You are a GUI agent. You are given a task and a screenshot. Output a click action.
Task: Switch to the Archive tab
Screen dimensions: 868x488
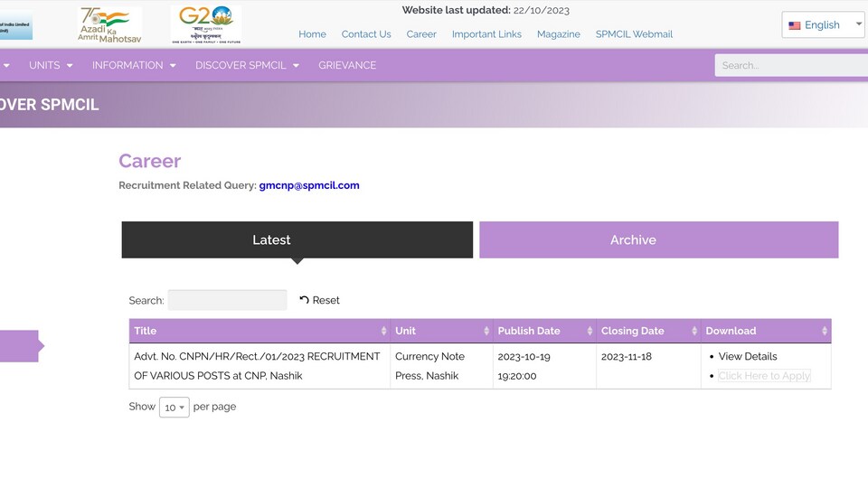[x=659, y=239]
